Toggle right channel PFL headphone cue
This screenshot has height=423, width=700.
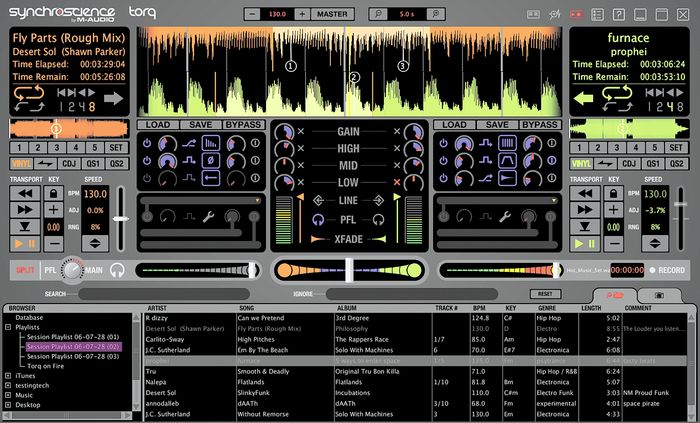(378, 220)
